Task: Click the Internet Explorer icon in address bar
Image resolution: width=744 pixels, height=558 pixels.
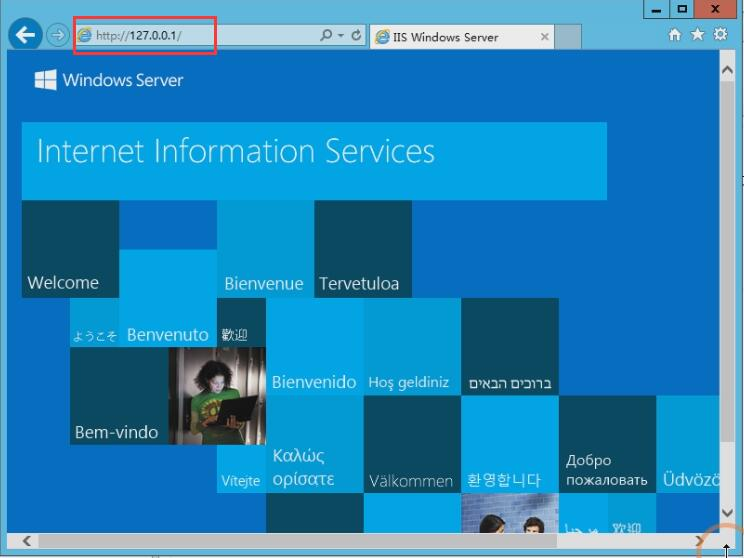Action: 84,35
